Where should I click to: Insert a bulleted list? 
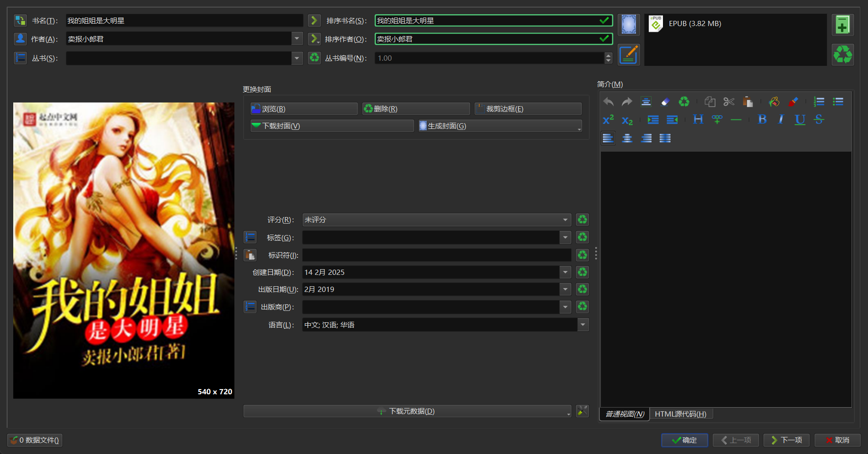coord(838,101)
